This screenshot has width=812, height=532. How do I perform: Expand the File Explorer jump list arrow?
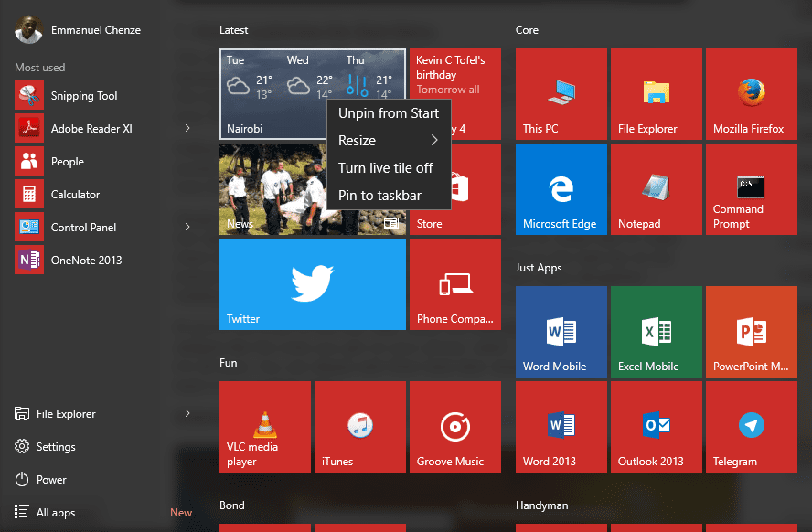click(x=187, y=413)
